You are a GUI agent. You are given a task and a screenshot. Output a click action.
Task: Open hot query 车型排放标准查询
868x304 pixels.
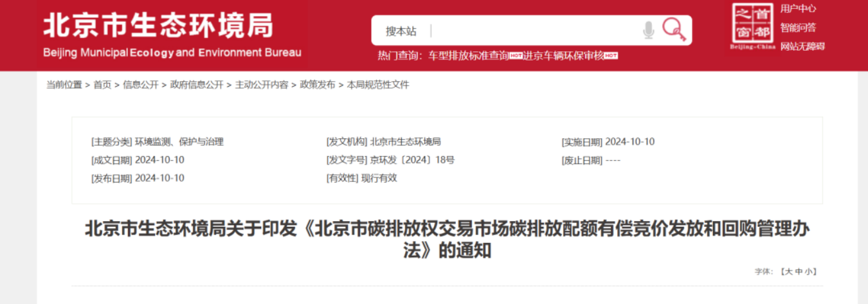[x=469, y=55]
